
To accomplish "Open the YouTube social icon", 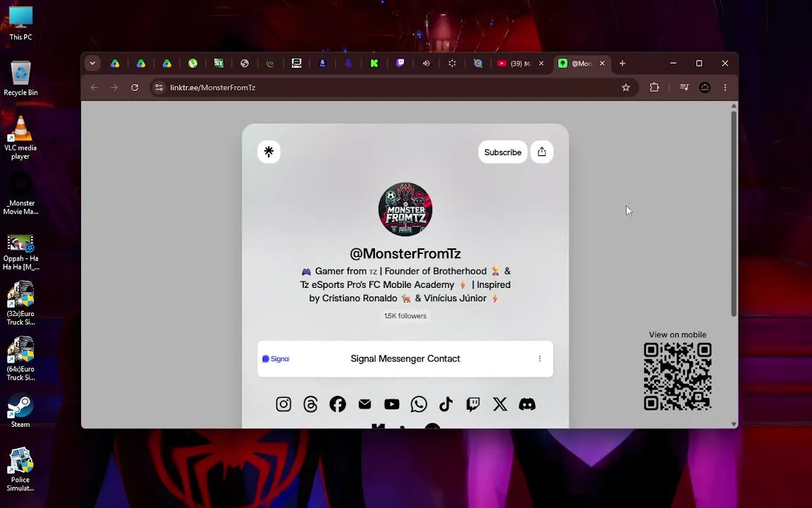I will coord(391,404).
